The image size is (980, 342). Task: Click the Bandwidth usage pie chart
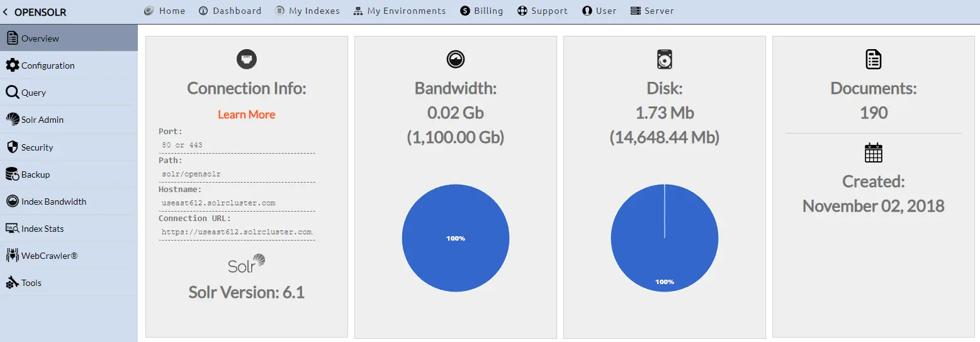pos(456,238)
